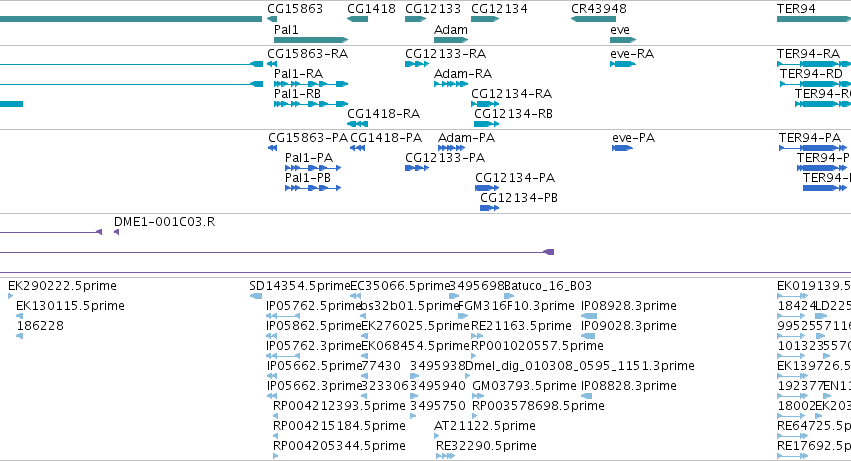Viewport: 851px width, 461px height.
Task: Select the CG15863 gene label
Action: (295, 9)
